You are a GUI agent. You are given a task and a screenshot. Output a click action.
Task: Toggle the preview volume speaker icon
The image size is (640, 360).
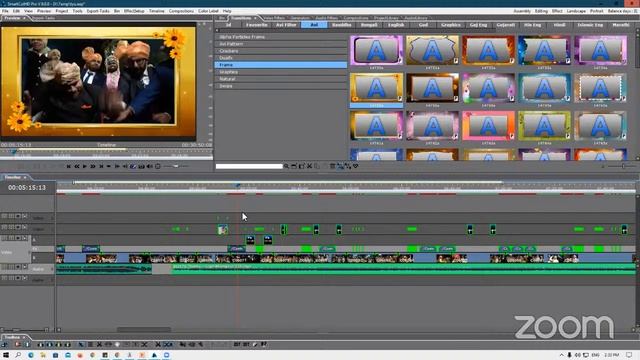149,167
